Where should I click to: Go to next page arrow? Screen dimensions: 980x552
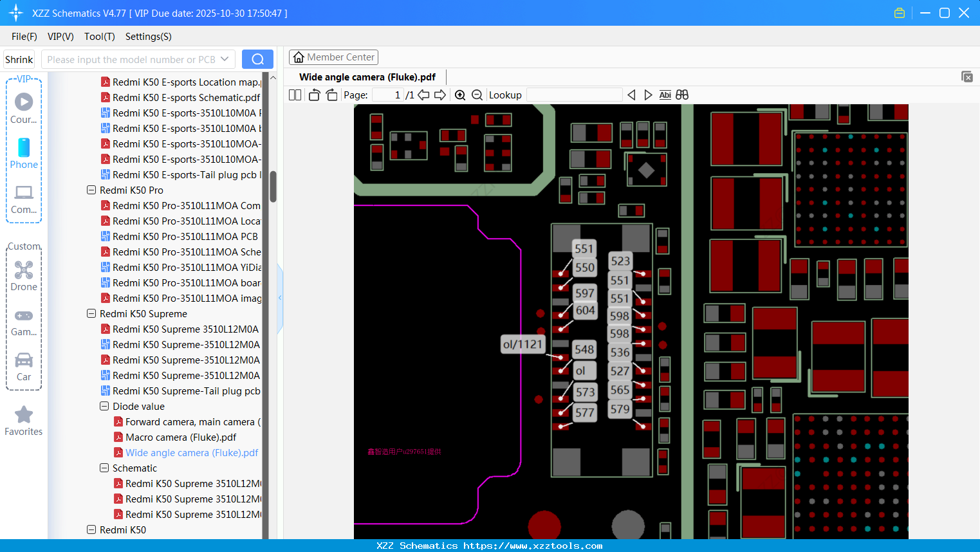click(x=440, y=95)
